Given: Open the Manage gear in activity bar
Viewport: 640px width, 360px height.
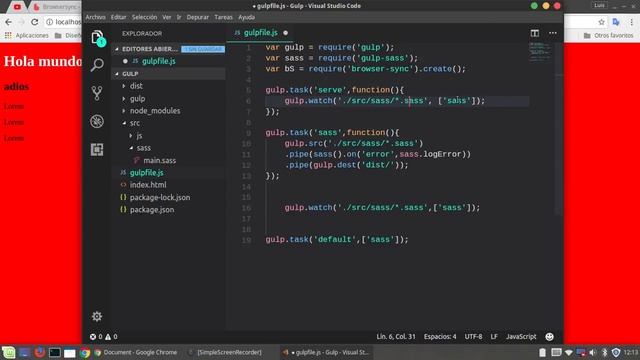Looking at the screenshot, I should click(97, 316).
